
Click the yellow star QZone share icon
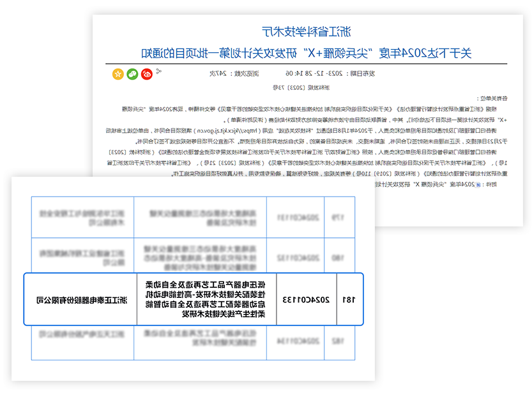pos(118,74)
